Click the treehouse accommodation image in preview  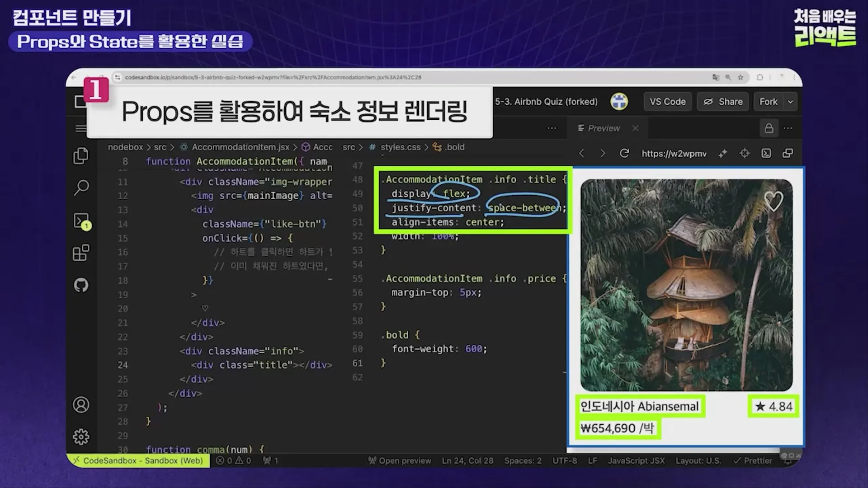(686, 285)
